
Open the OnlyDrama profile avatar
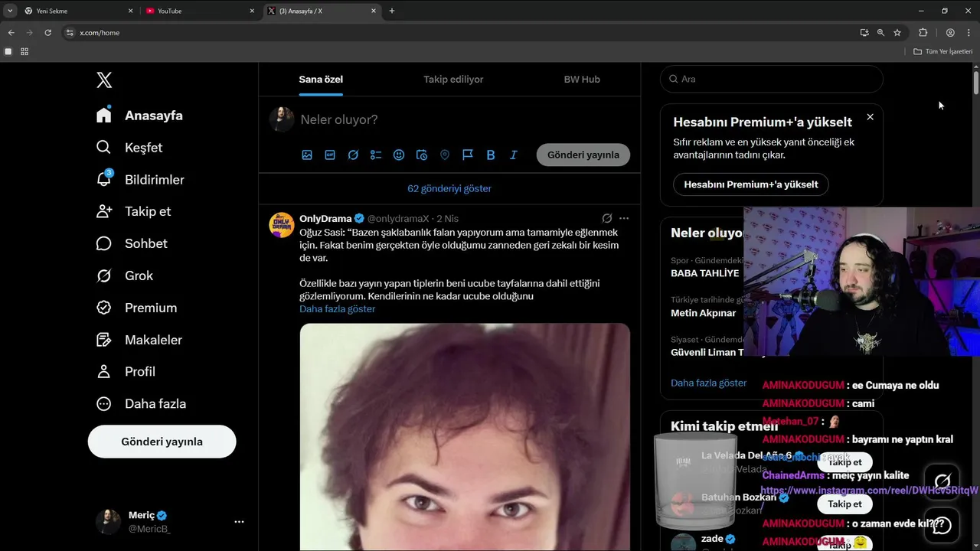point(282,225)
